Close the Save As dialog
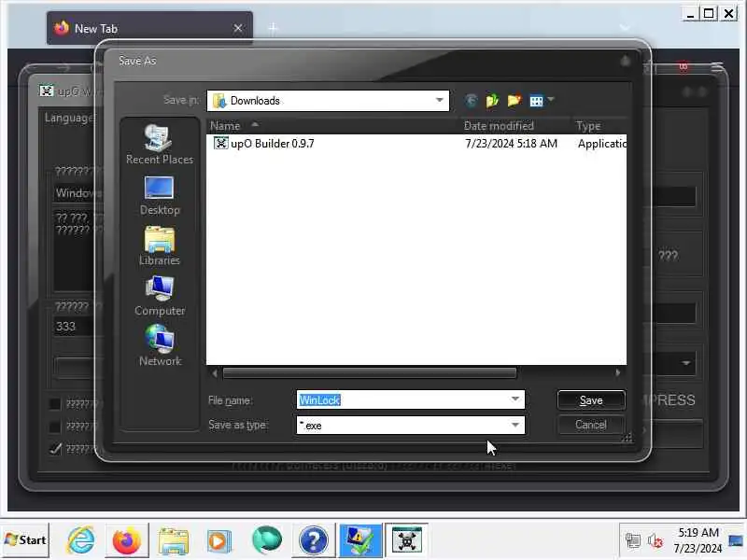 [x=625, y=61]
